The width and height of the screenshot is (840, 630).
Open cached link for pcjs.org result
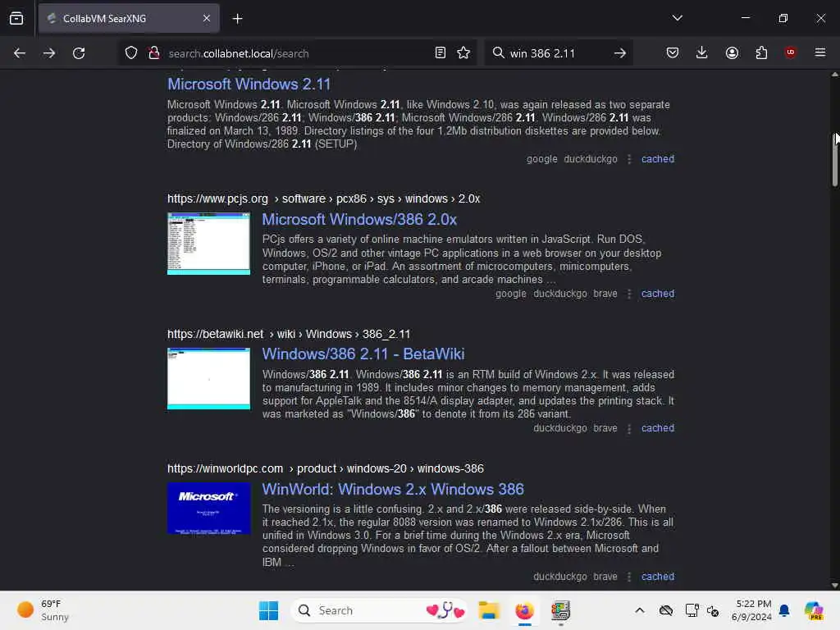[x=658, y=294]
